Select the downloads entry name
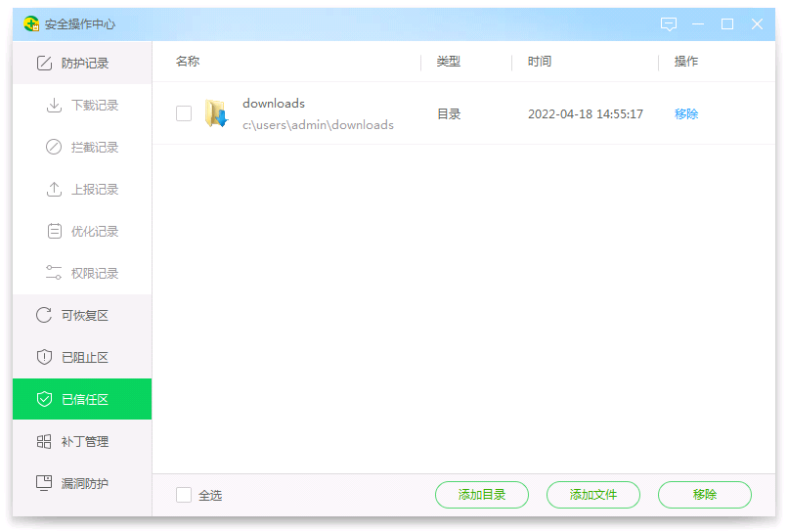Viewport: 788px width, 532px height. [x=274, y=103]
